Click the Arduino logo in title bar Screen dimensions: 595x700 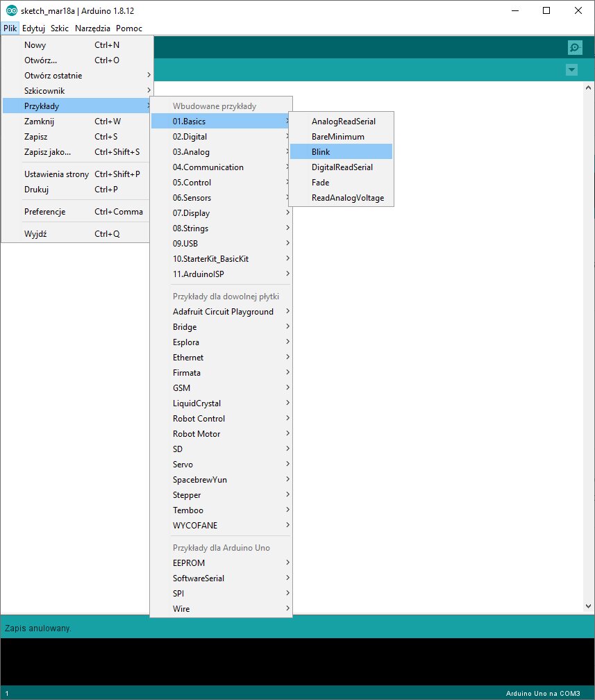coord(11,10)
